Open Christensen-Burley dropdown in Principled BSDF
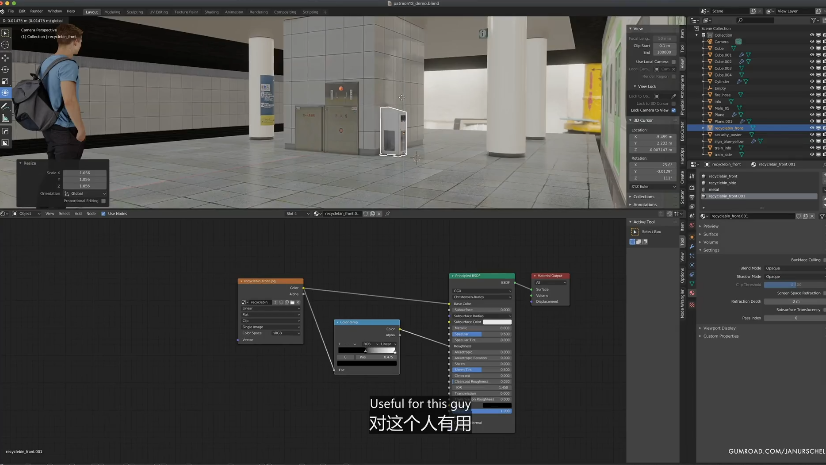Image resolution: width=826 pixels, height=465 pixels. 482,297
